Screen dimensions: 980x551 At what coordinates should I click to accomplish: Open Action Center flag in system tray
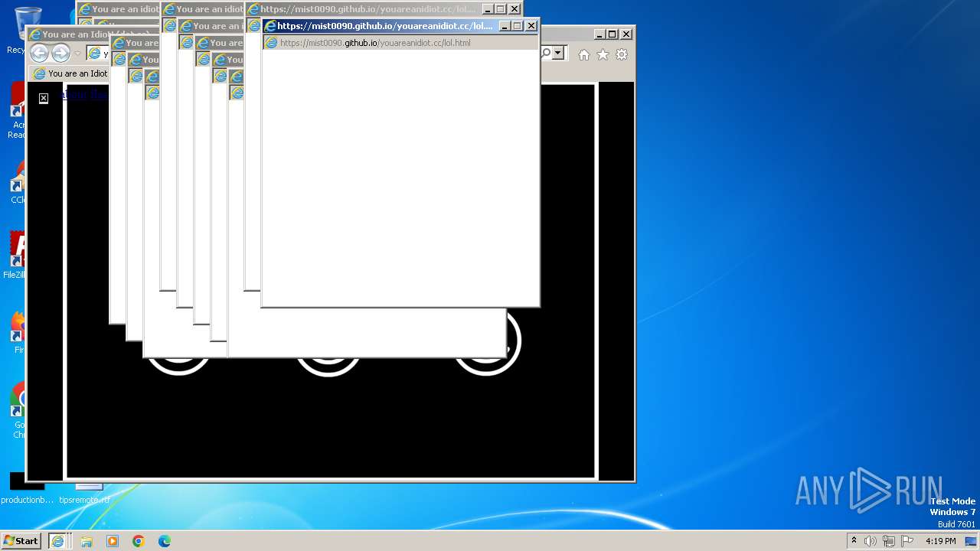907,541
